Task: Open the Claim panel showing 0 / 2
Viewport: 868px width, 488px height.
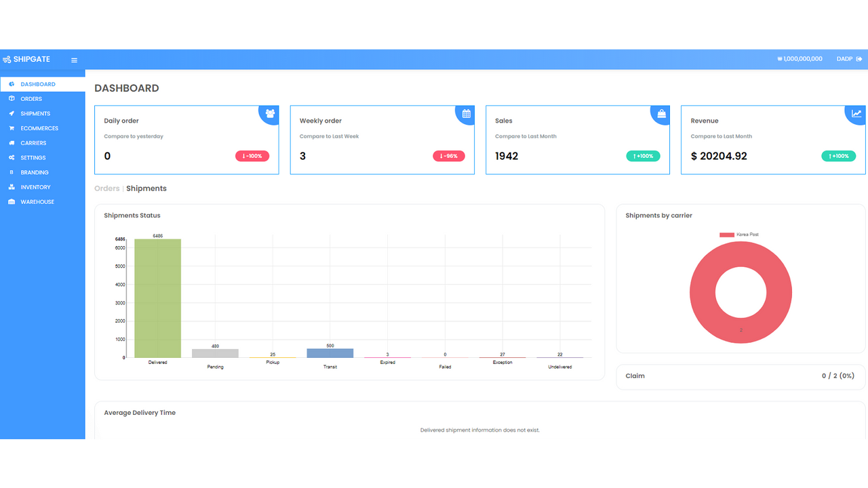Action: 741,376
